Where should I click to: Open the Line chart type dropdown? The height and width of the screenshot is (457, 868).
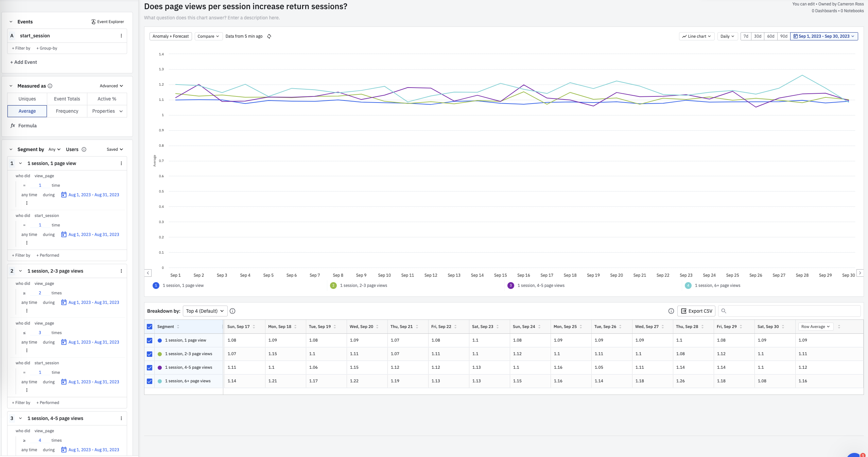(x=696, y=36)
